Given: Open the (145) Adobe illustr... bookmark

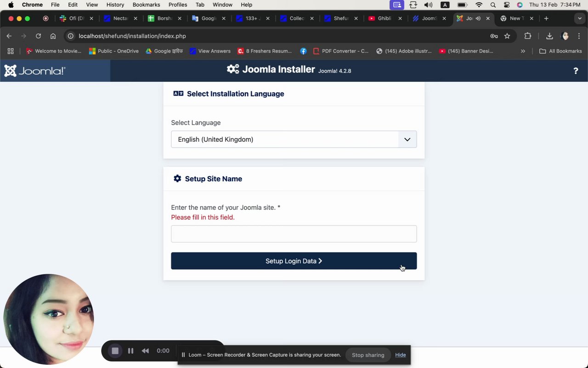Looking at the screenshot, I should point(404,51).
